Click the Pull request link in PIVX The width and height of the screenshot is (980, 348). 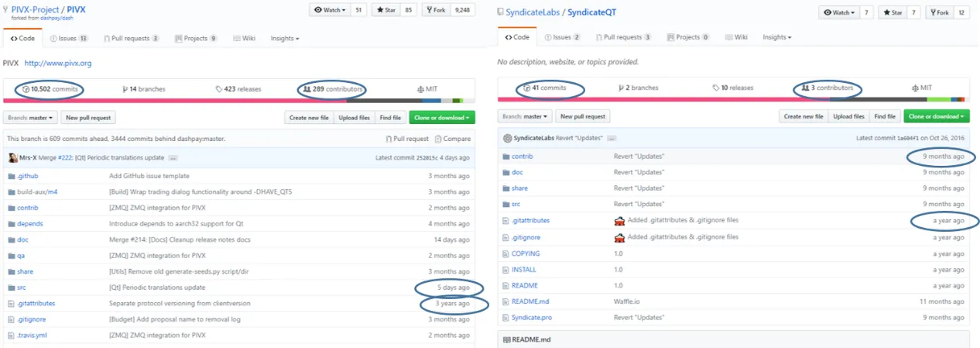click(407, 139)
